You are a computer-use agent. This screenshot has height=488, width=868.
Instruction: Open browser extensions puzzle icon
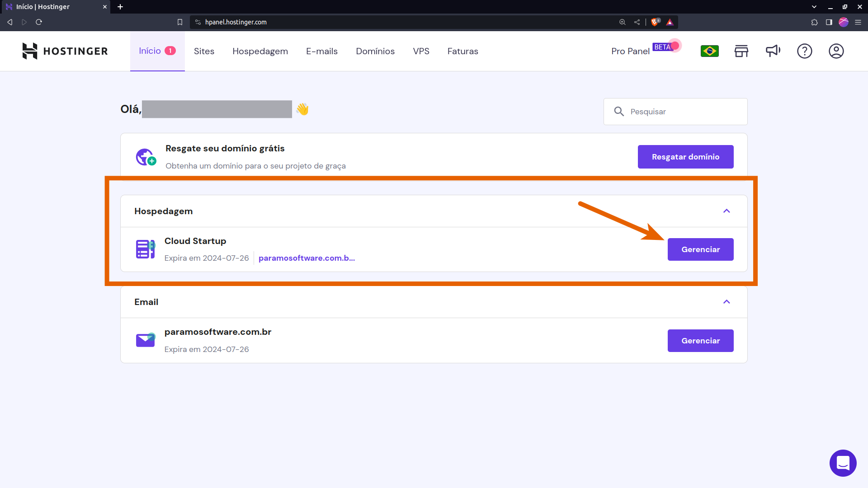814,22
